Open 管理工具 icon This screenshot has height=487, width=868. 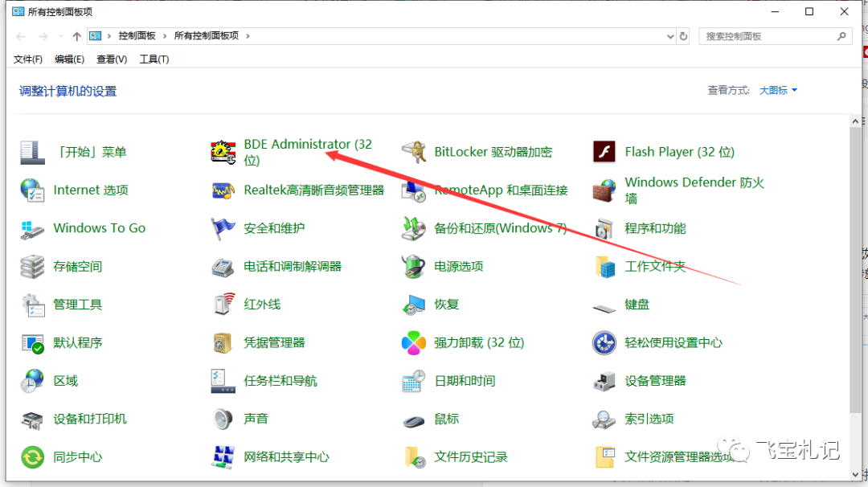(32, 305)
